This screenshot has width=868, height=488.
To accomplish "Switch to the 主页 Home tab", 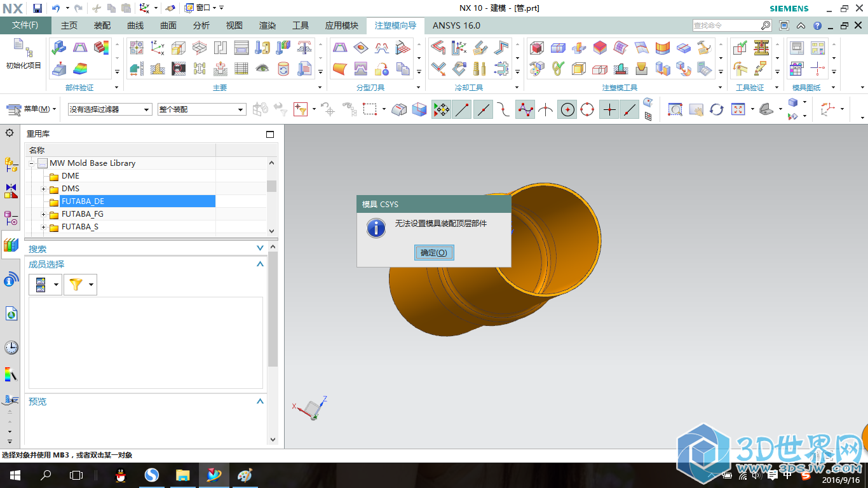I will pyautogui.click(x=69, y=25).
